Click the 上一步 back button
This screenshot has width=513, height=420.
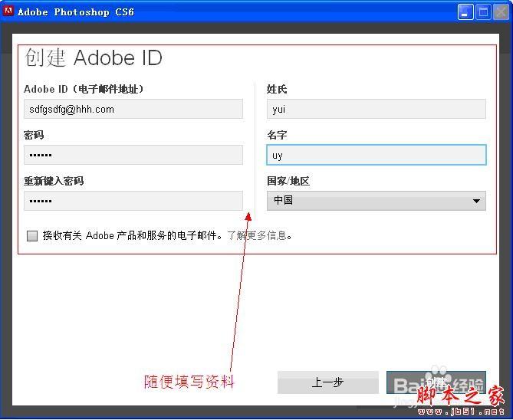tap(328, 382)
